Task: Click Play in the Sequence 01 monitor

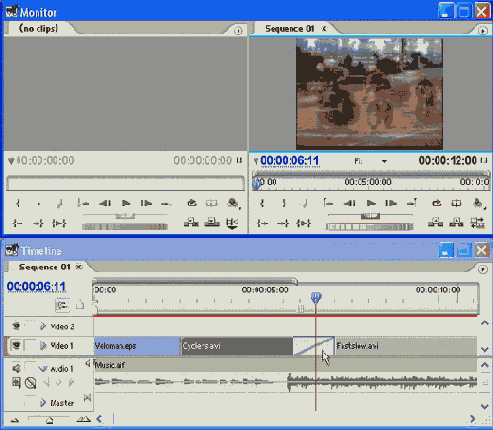Action: click(370, 203)
